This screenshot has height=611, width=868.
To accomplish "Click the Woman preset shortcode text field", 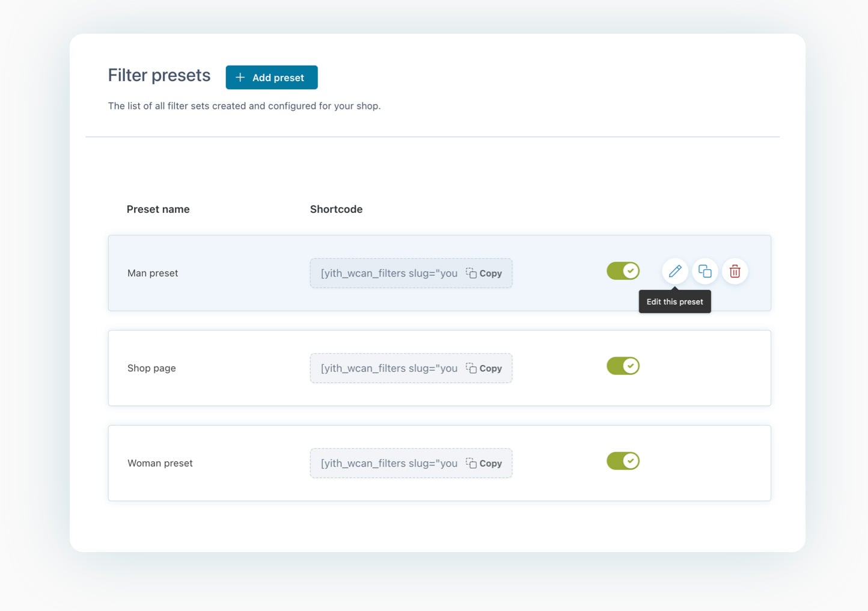I will point(388,463).
